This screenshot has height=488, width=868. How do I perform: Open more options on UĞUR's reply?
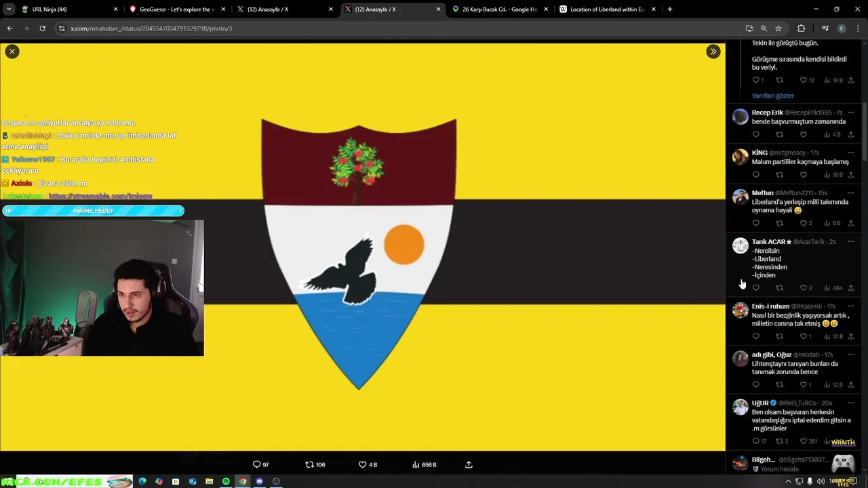tap(851, 403)
